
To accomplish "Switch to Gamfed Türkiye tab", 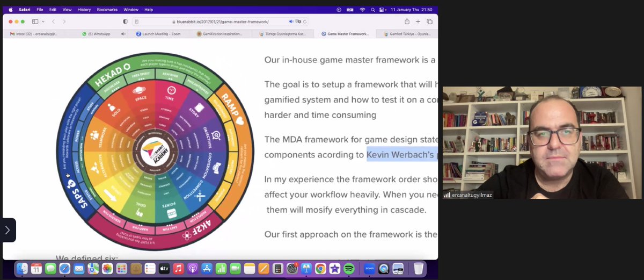I will coord(407,33).
